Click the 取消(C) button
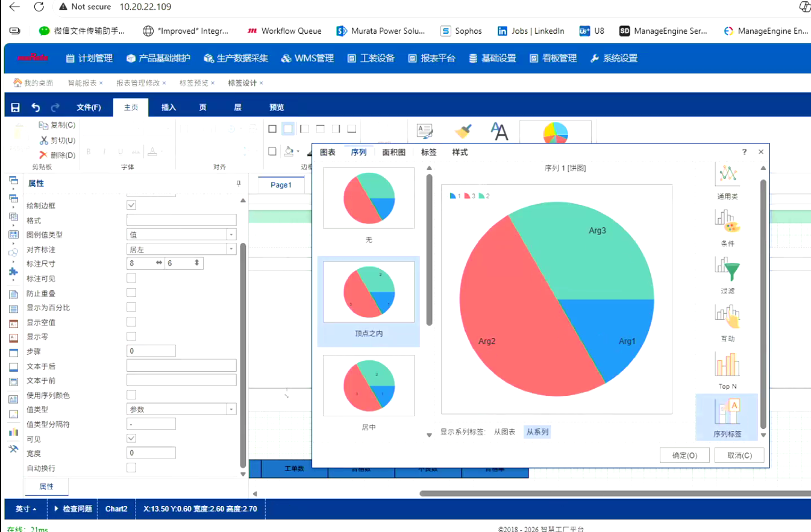This screenshot has width=811, height=532. coord(739,455)
